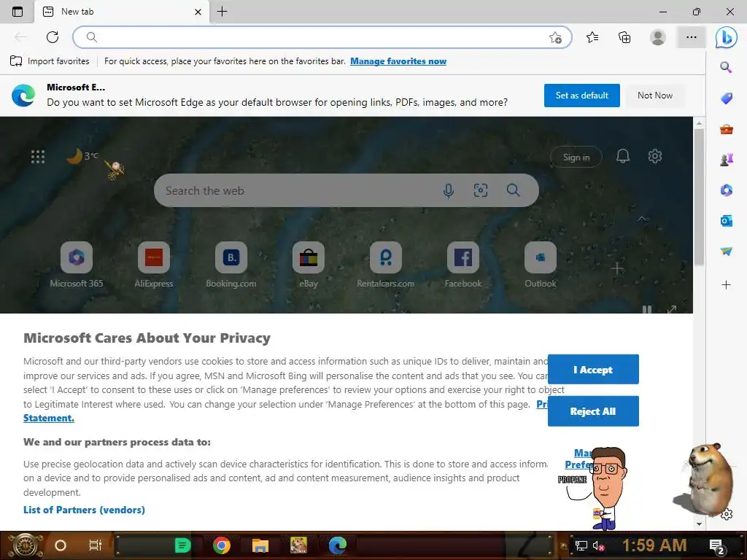Open Rentalcars.com quick link
The image size is (747, 560).
[x=385, y=265]
